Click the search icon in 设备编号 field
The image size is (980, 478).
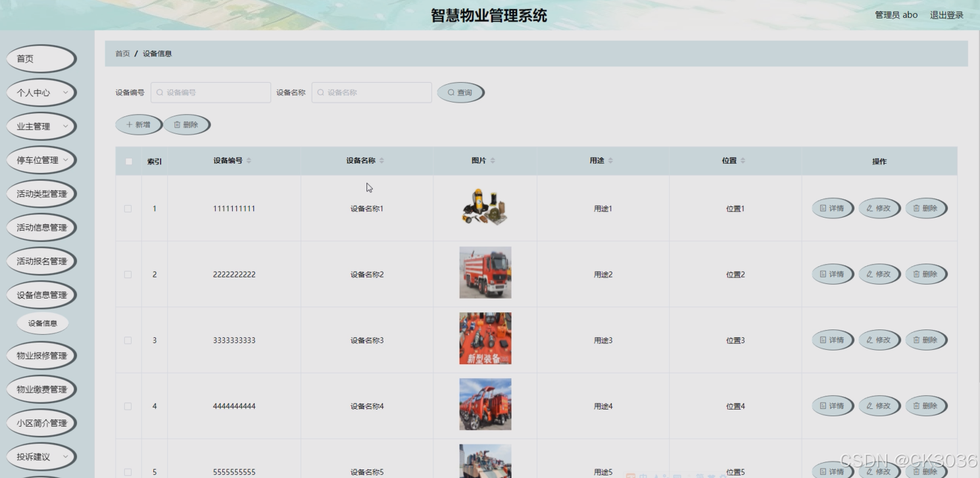coord(159,93)
